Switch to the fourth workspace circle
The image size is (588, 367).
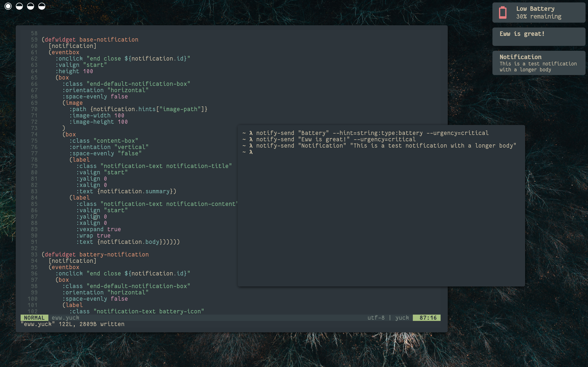point(42,6)
